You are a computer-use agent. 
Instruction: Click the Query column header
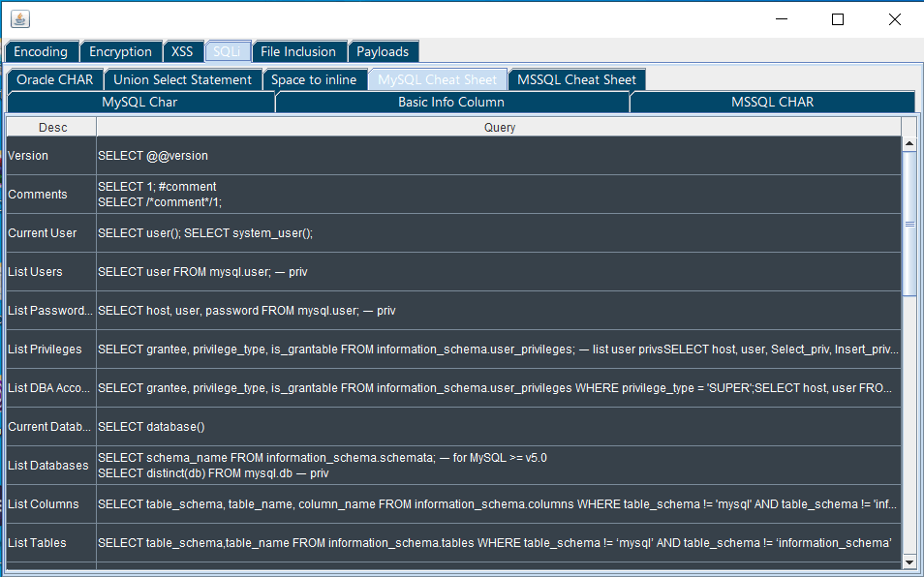pyautogui.click(x=499, y=128)
